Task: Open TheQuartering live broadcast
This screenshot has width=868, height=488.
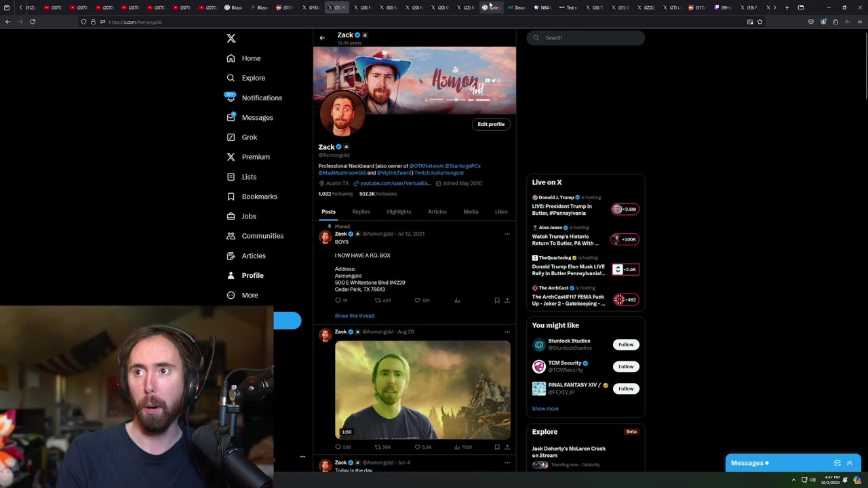Action: [585, 266]
